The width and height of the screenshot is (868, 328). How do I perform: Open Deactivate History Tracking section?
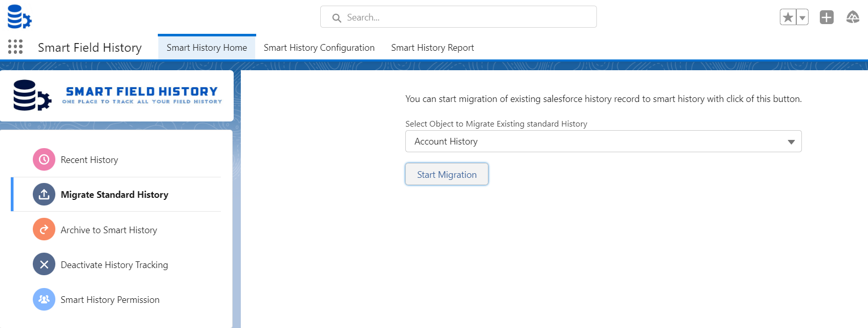point(114,265)
